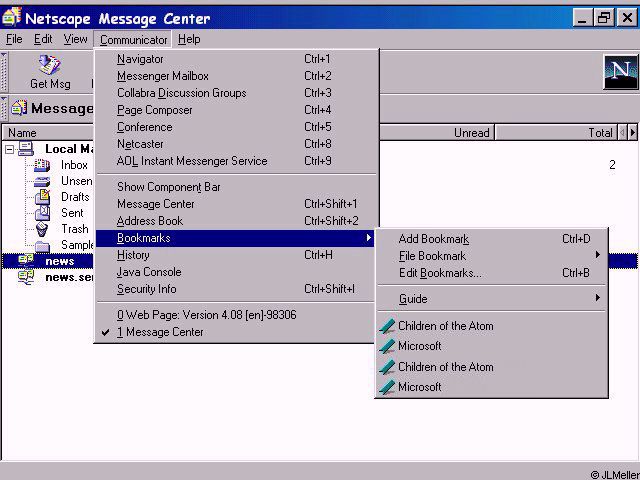This screenshot has width=640, height=480.
Task: Select the Conference menu entry
Action: click(236, 127)
